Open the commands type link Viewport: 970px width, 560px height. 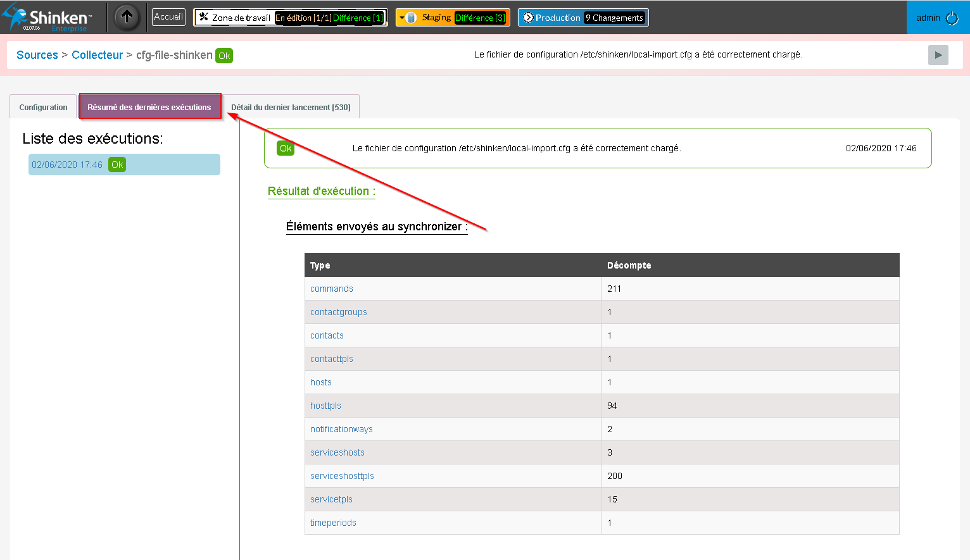[x=332, y=289]
